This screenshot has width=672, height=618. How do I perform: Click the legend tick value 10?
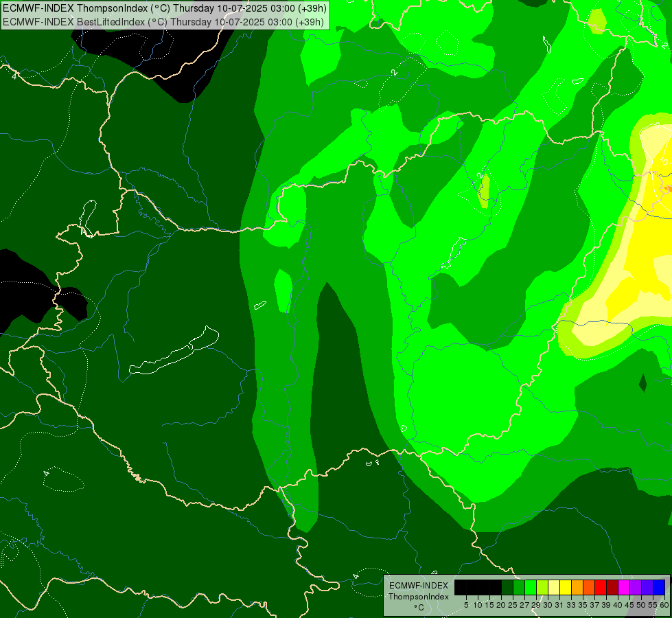coord(478,605)
